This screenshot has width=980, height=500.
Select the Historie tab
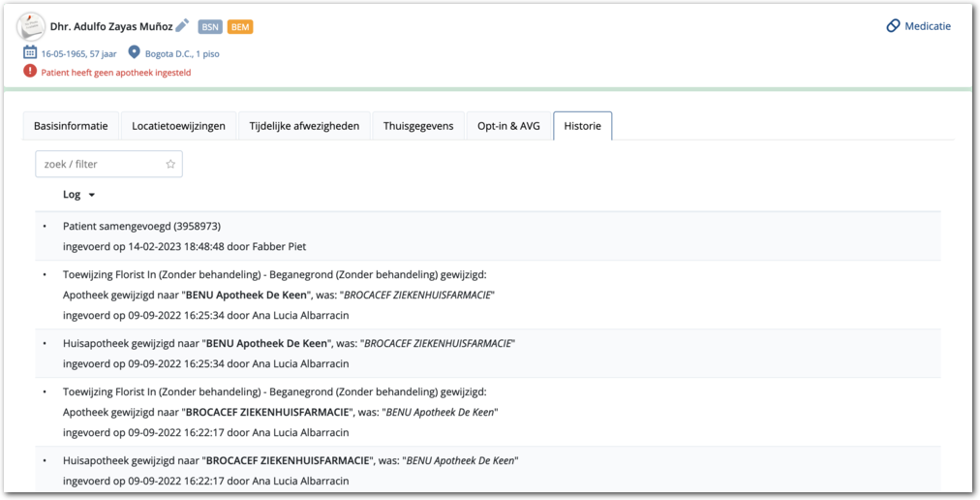point(582,126)
